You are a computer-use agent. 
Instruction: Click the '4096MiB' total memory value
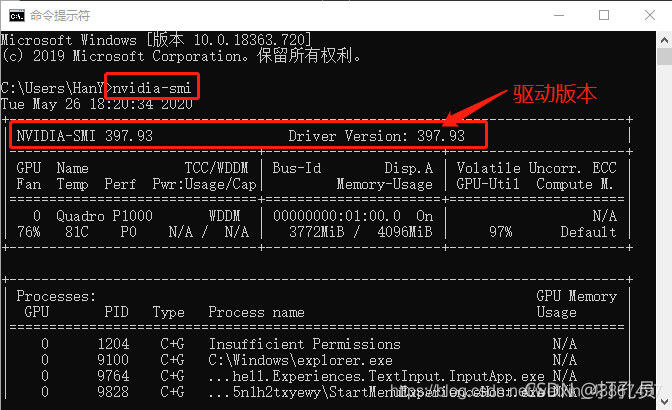click(x=405, y=232)
